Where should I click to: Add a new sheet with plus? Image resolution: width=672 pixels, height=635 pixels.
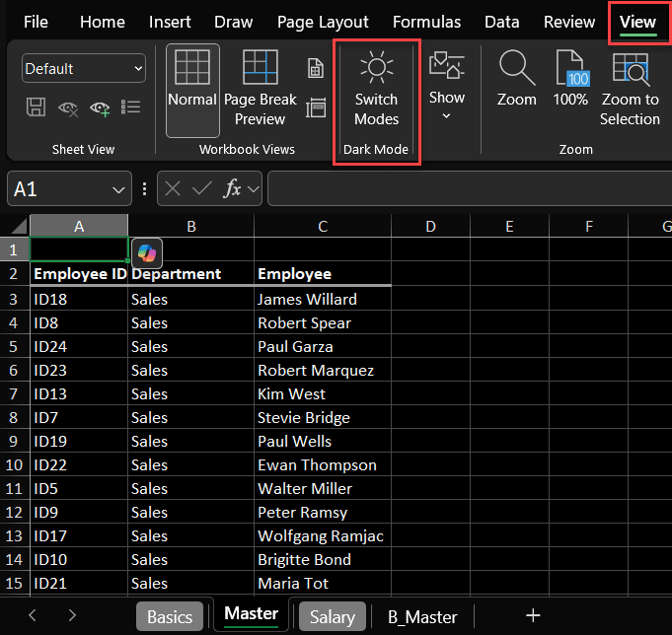click(533, 615)
